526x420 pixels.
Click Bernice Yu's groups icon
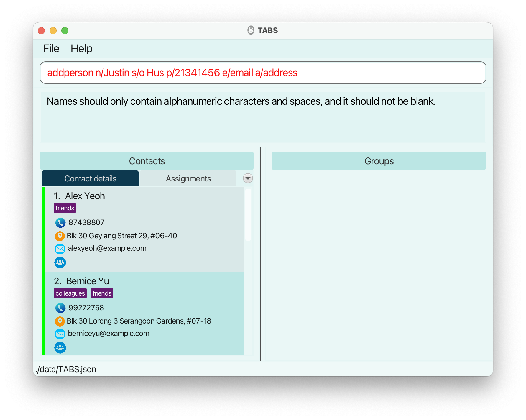[60, 348]
